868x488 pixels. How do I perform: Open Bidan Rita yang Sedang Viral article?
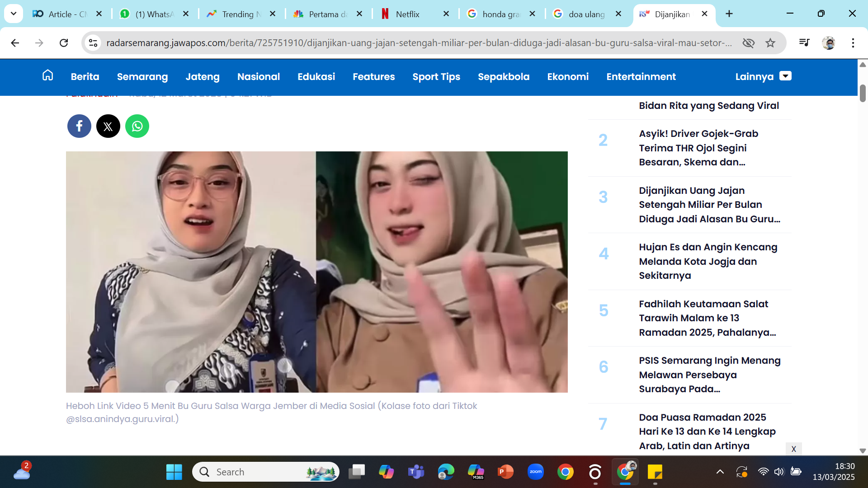tap(709, 106)
